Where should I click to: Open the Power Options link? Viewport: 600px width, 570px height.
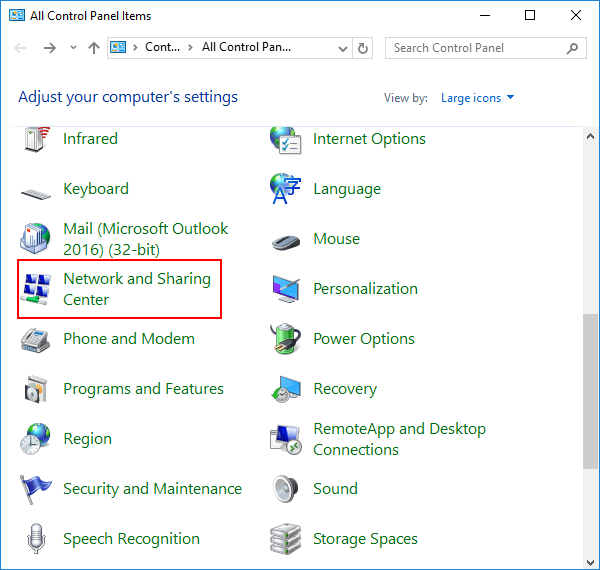coord(364,339)
